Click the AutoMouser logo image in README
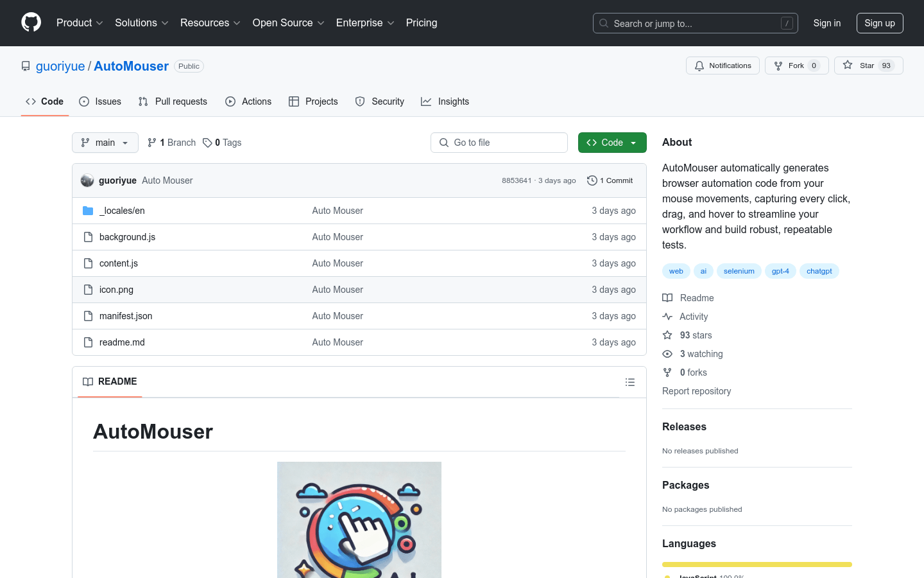 [359, 520]
